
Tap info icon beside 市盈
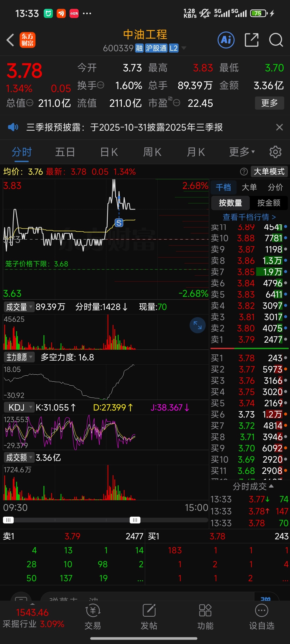176,103
